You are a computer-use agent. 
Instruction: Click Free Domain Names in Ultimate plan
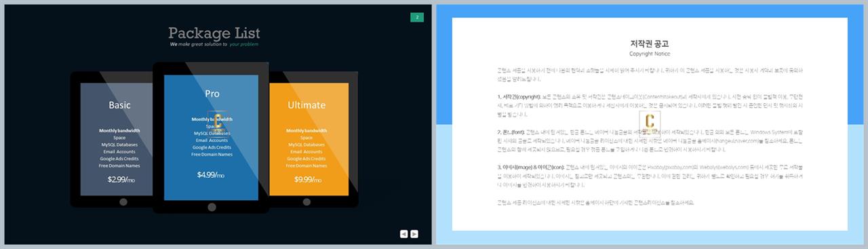coord(307,166)
